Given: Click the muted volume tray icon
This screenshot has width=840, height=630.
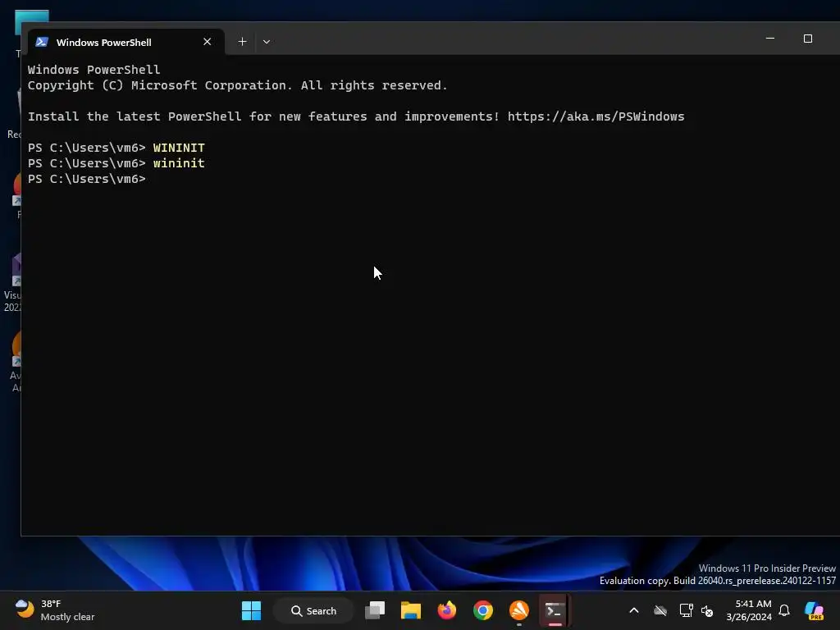Looking at the screenshot, I should [707, 611].
